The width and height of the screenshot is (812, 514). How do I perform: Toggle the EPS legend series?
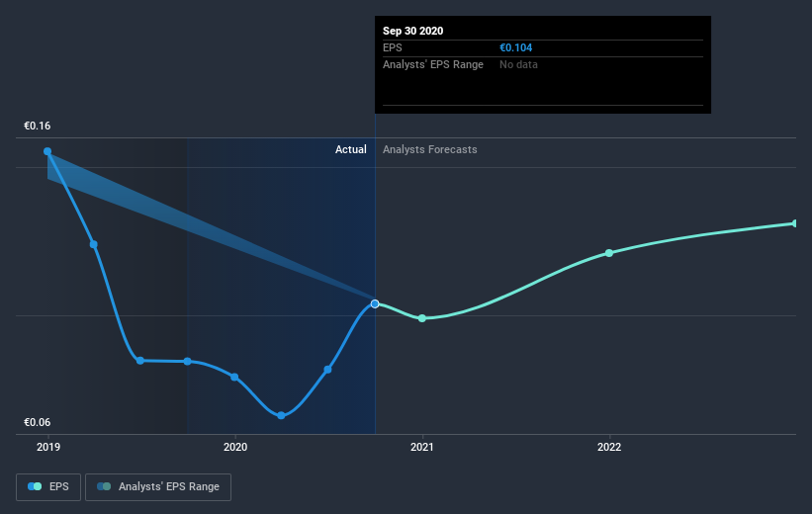pos(48,487)
